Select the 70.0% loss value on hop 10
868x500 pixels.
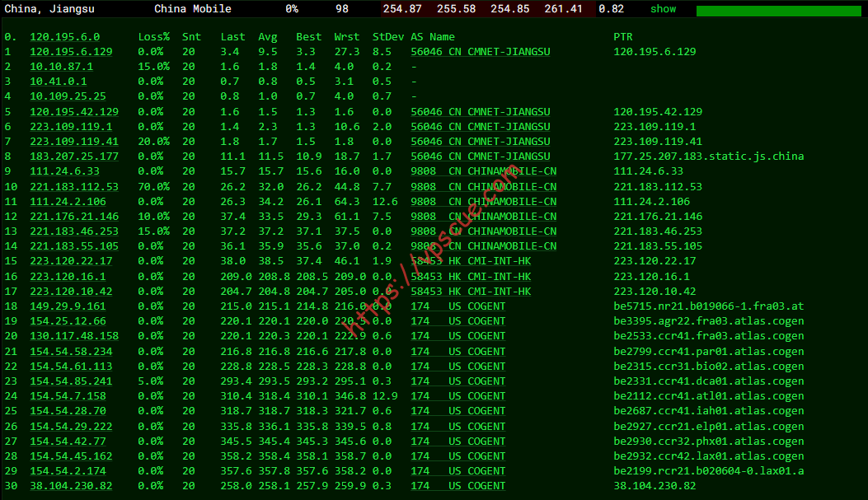tap(154, 187)
